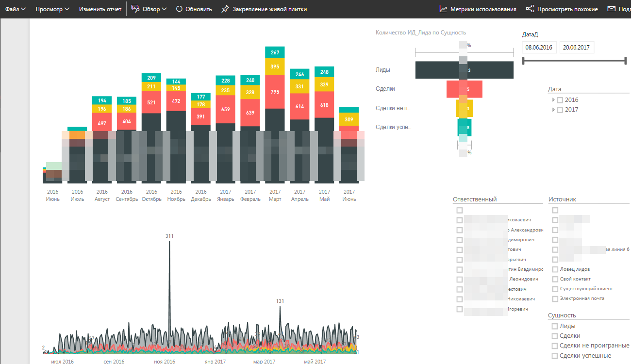Click the start date field 08.06.2016
This screenshot has width=631, height=364.
[x=539, y=47]
